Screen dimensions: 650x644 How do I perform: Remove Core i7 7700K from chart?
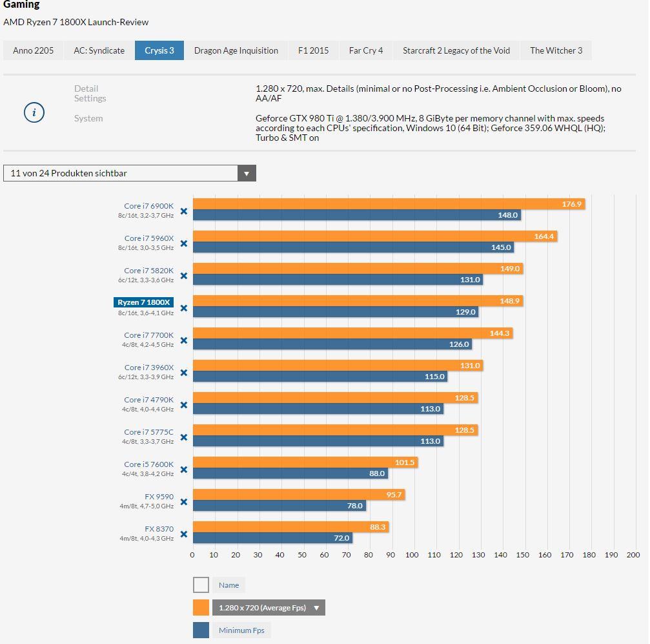coord(184,340)
